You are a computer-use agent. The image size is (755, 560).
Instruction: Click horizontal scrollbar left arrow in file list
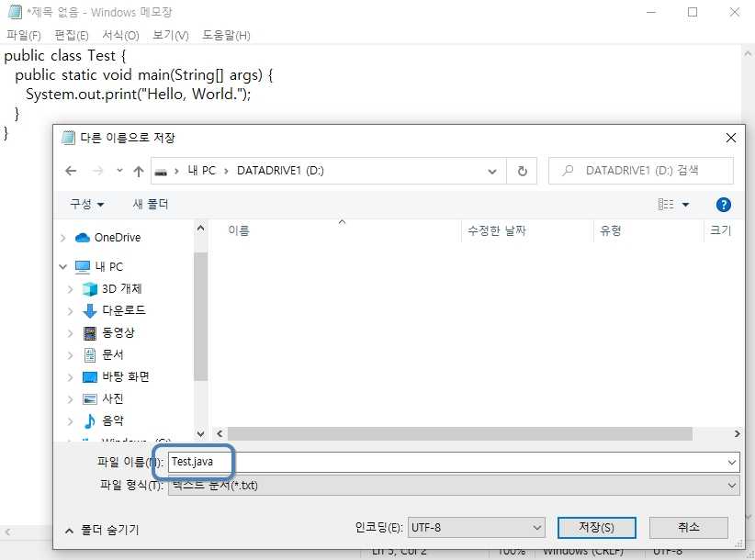tap(220, 433)
